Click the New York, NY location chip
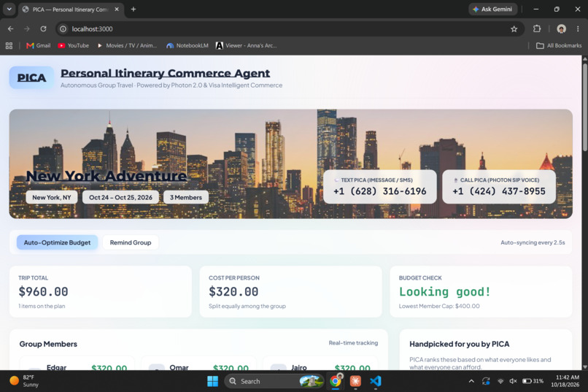Viewport: 588px width, 392px height. coord(51,197)
